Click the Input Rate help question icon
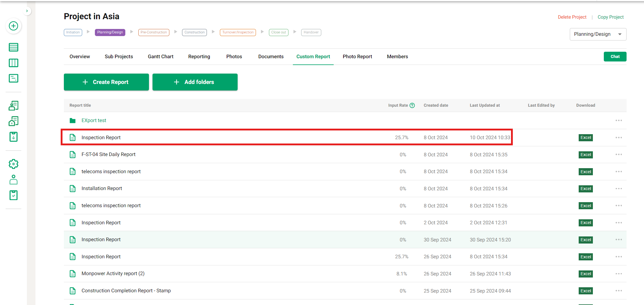644x305 pixels. 412,106
